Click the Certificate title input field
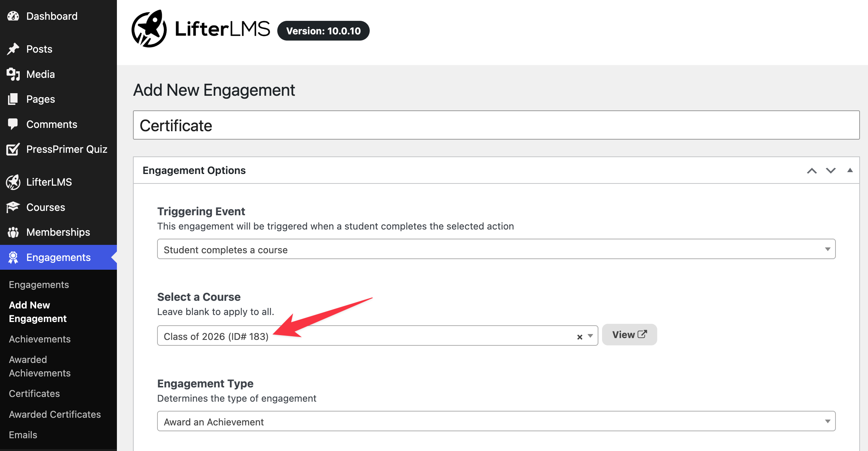868x451 pixels. [x=496, y=125]
